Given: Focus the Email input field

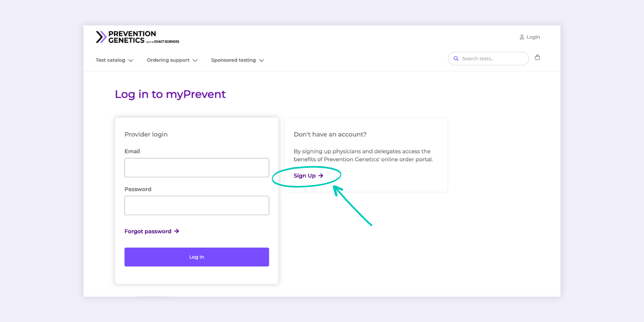Looking at the screenshot, I should tap(196, 168).
